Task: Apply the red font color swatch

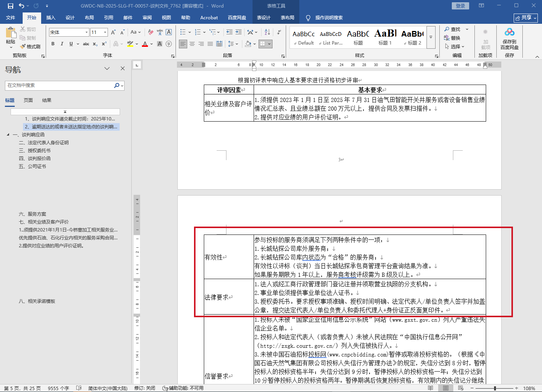Action: tap(145, 44)
